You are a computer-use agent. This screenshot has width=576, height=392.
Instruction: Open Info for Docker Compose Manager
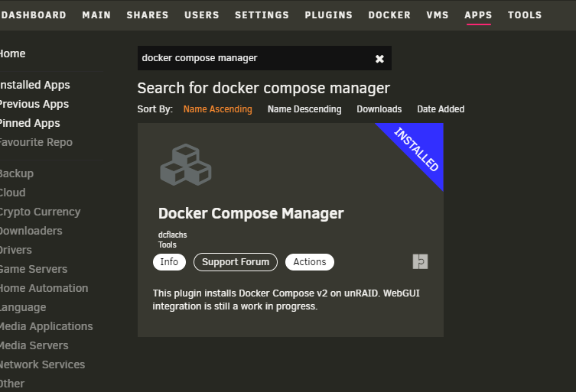point(169,262)
